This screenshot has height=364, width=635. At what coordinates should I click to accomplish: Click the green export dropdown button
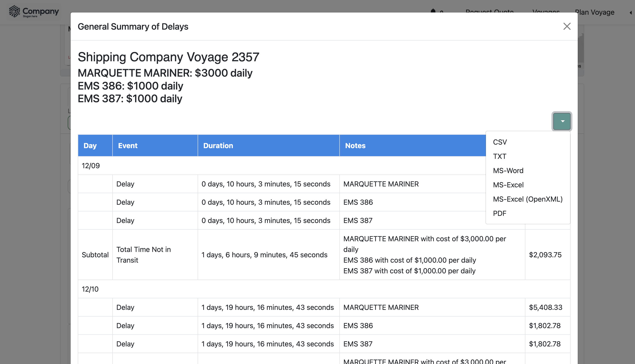coord(561,121)
